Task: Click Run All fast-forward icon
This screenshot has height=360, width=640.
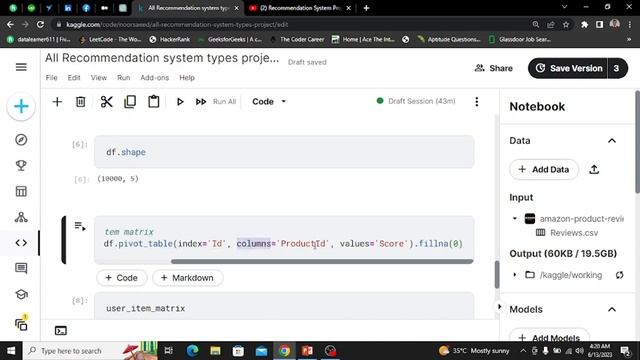Action: coord(201,102)
